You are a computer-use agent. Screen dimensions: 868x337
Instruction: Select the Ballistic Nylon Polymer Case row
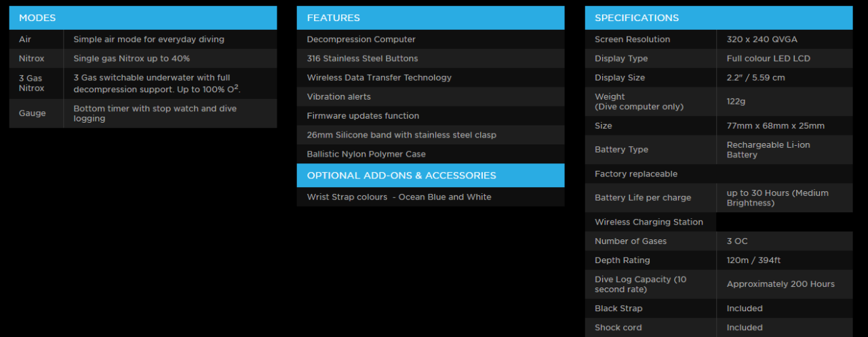[366, 154]
